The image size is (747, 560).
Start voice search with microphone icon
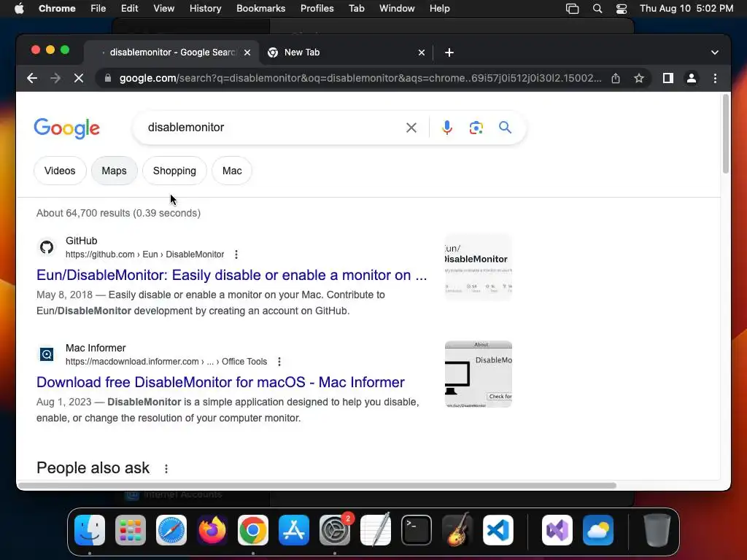tap(447, 128)
